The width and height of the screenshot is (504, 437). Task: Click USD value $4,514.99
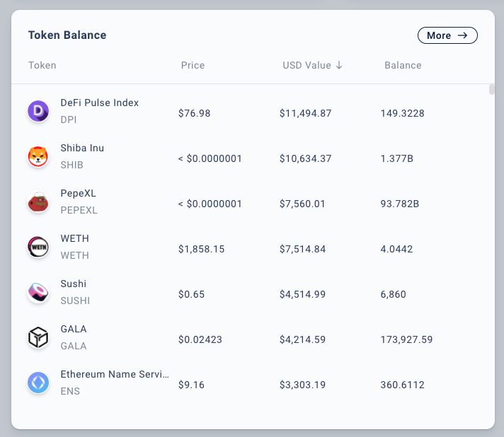click(x=302, y=294)
